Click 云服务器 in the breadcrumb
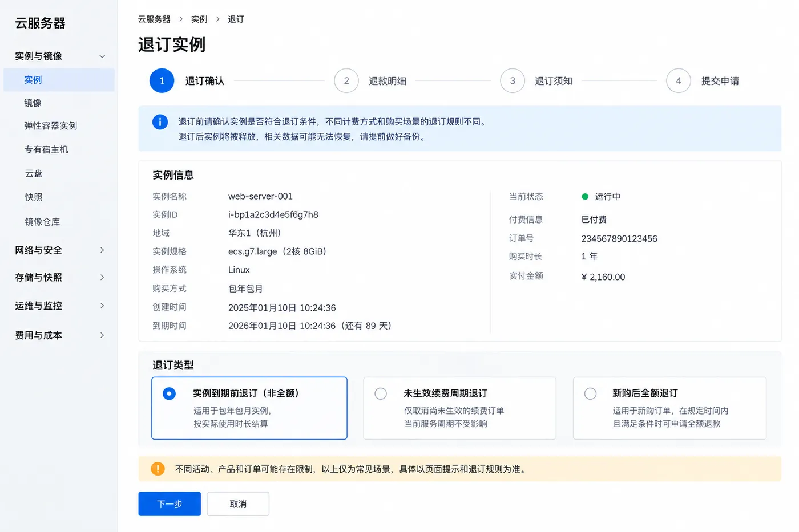 pyautogui.click(x=154, y=19)
